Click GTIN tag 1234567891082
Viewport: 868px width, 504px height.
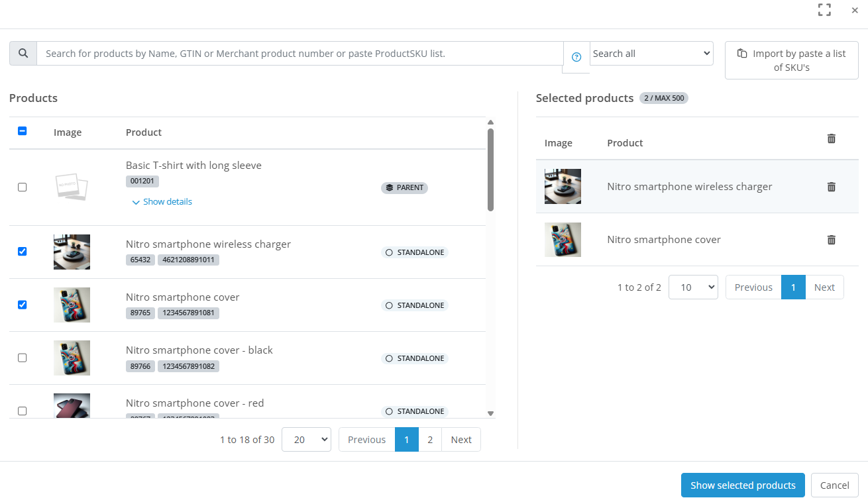[x=188, y=366]
